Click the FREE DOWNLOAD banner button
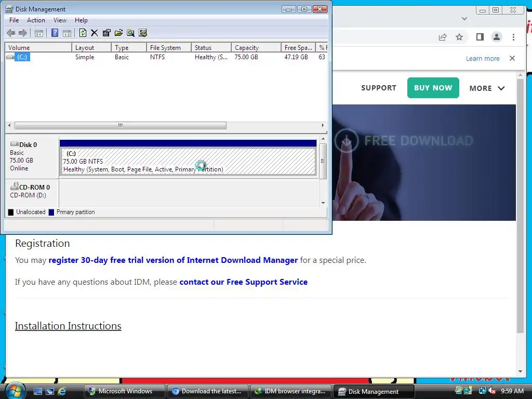This screenshot has width=532, height=399. [x=404, y=140]
